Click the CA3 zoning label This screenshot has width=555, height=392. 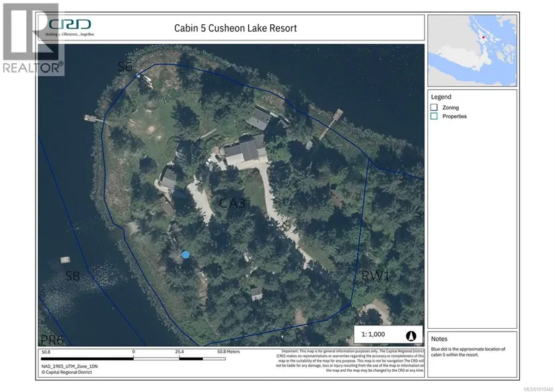coord(232,202)
